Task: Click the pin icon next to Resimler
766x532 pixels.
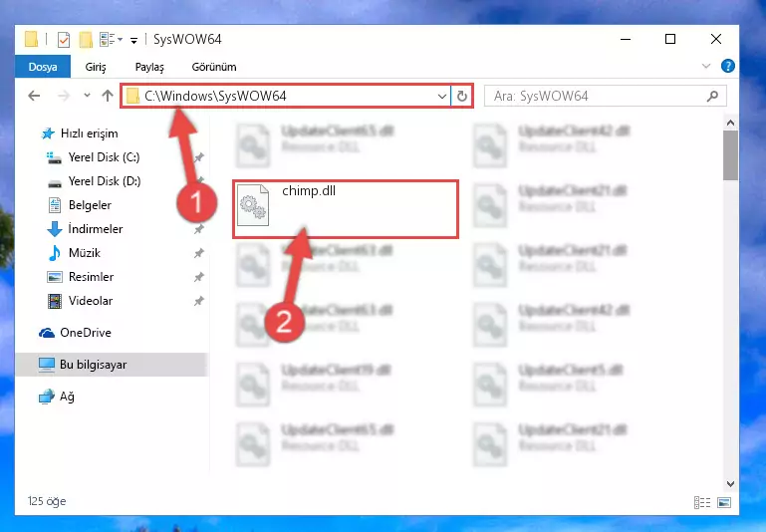Action: point(199,277)
